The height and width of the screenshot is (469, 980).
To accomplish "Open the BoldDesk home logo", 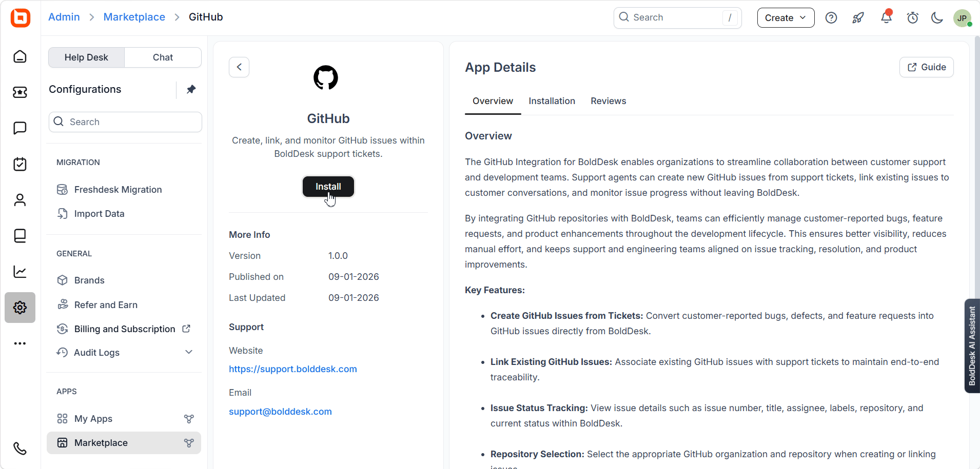I will (x=21, y=17).
